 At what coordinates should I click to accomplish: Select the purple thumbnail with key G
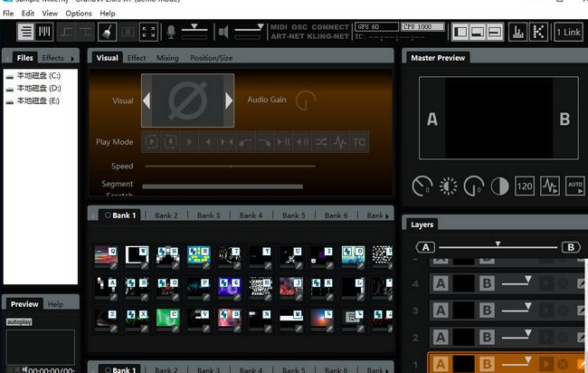pyautogui.click(x=230, y=288)
